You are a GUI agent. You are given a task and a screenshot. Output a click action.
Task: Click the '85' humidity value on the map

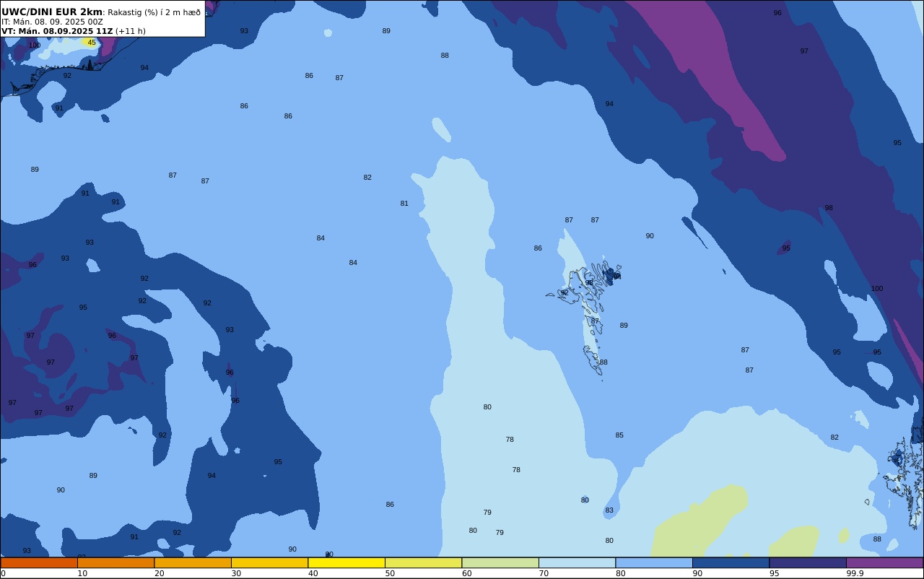pos(619,435)
